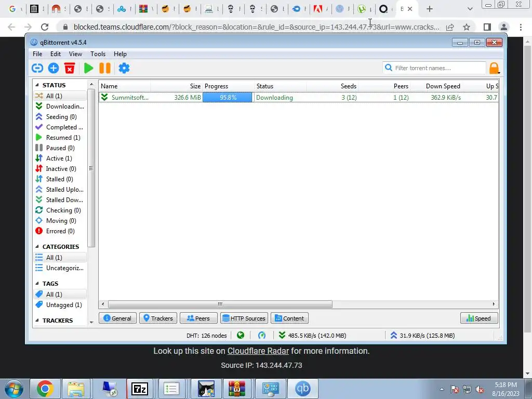Viewport: 532px width, 399px height.
Task: Collapse the TAGS section
Action: click(37, 283)
